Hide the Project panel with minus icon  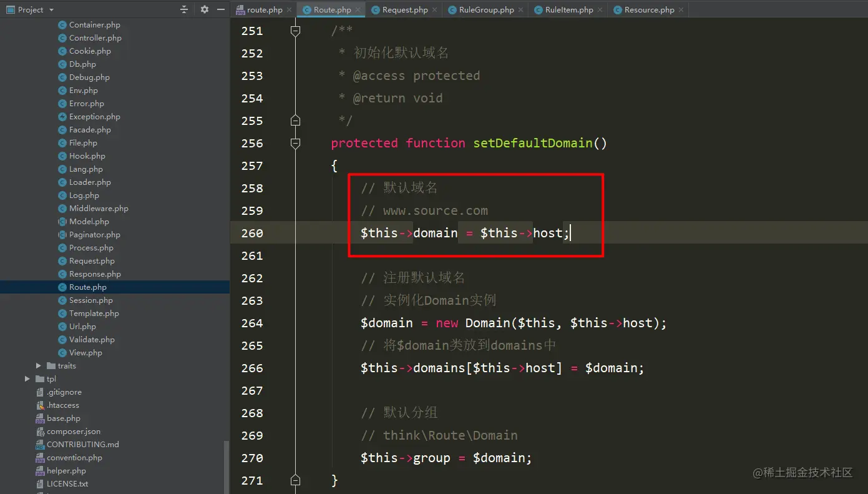coord(220,9)
